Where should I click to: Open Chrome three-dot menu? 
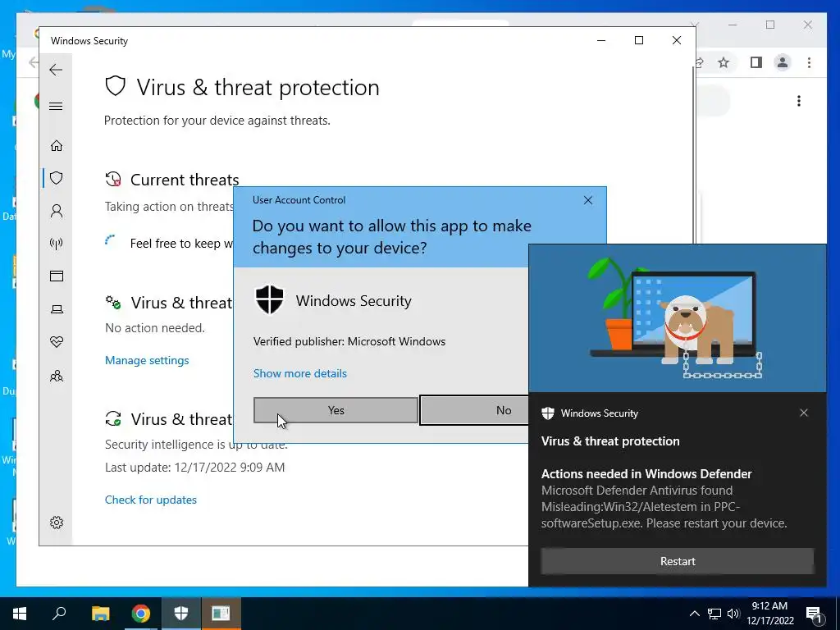tap(809, 62)
